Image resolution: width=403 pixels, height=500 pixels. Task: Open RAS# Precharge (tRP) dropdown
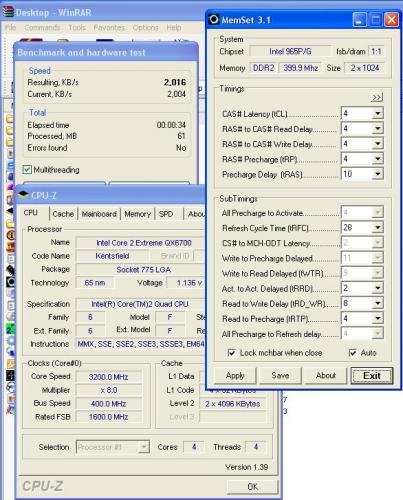(x=377, y=159)
